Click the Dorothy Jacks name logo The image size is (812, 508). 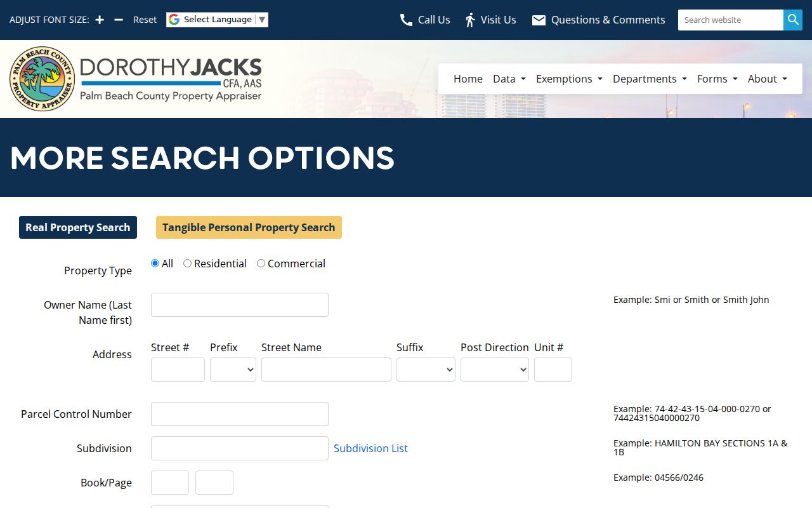(171, 79)
